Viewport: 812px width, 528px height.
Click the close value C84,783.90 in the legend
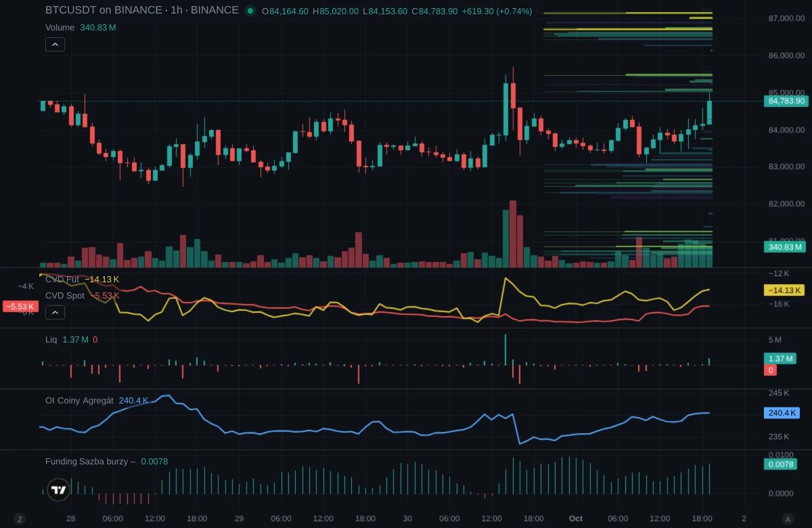434,12
